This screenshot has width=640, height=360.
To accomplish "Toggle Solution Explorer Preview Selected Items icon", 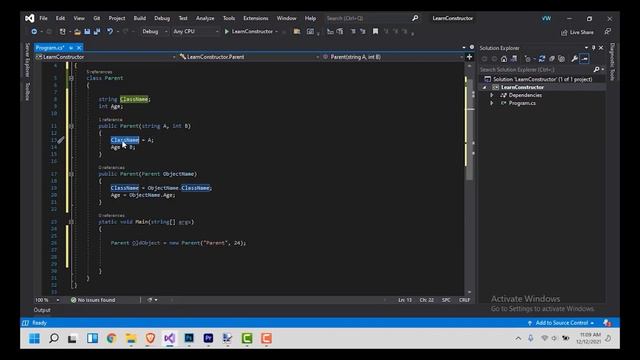I will point(584,59).
